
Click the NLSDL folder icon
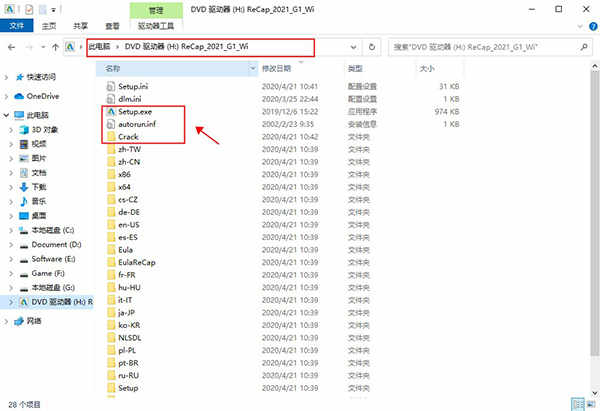coord(111,338)
